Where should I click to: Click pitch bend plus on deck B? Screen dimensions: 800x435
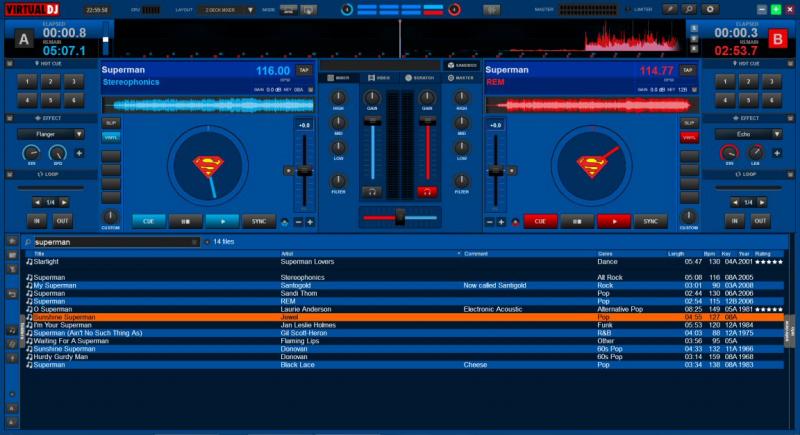[x=501, y=222]
